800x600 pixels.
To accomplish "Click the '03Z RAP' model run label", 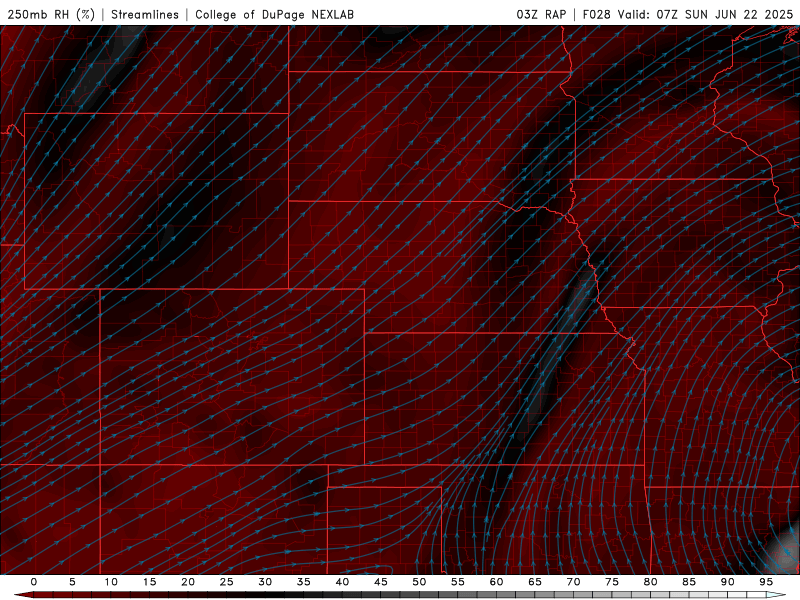I will pyautogui.click(x=541, y=14).
